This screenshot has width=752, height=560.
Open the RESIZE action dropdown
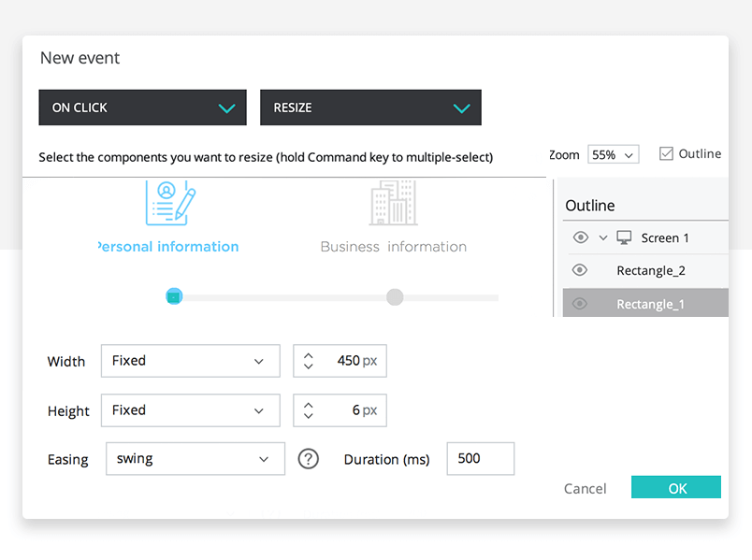tap(370, 108)
